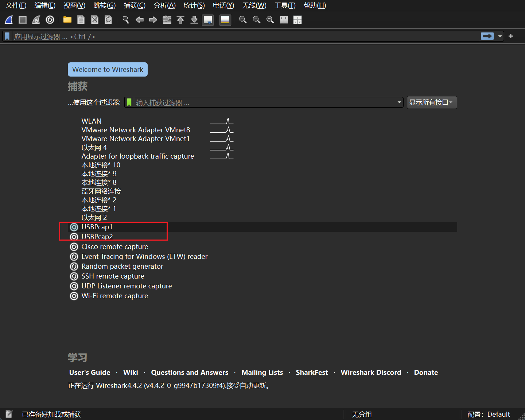The width and height of the screenshot is (525, 420).
Task: Open the 显示所有接口 dropdown
Action: coord(432,102)
